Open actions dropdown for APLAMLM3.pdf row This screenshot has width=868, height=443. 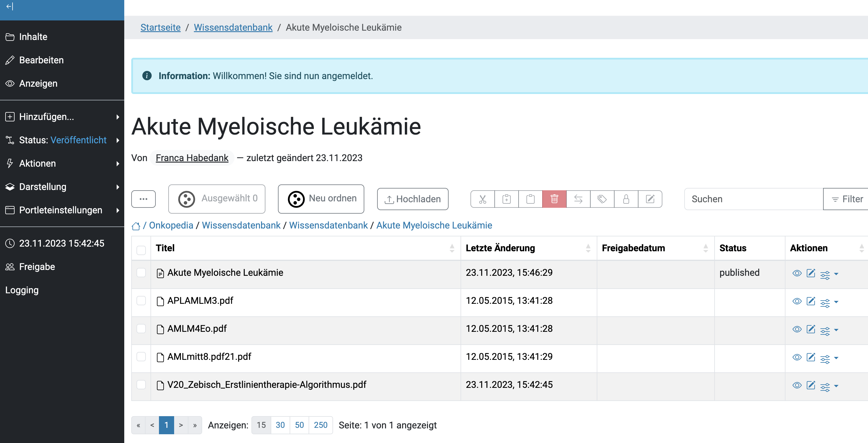(x=829, y=303)
